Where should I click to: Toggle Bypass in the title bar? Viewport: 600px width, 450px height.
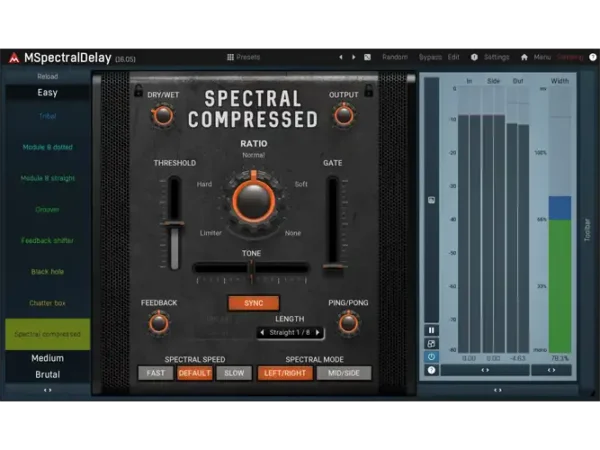[x=430, y=57]
